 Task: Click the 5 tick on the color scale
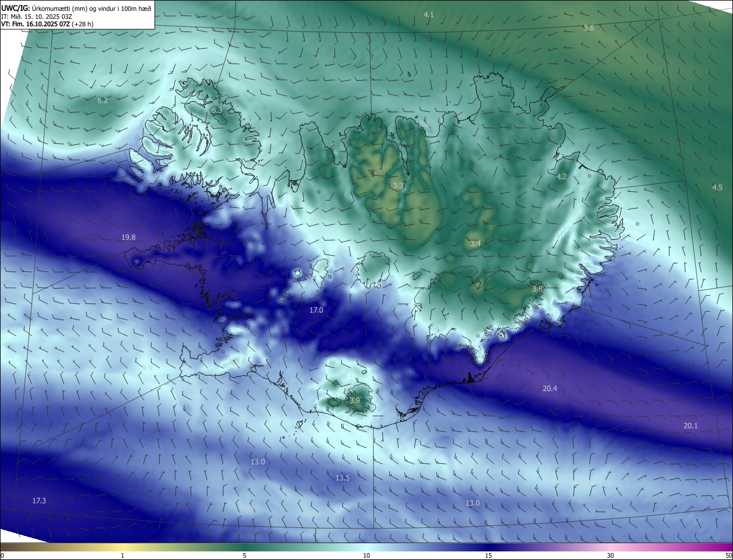245,555
